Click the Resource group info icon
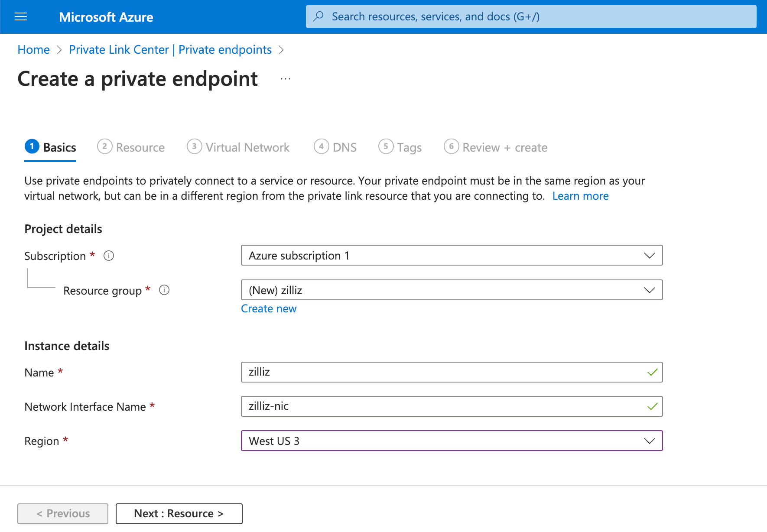The height and width of the screenshot is (532, 767). pos(164,290)
